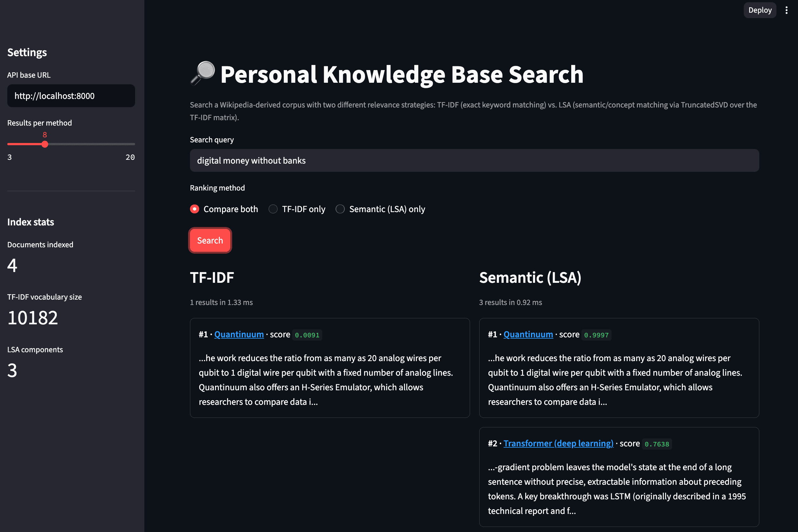Click the vocabulary size value 10182
Viewport: 798px width, 532px height.
click(x=33, y=318)
